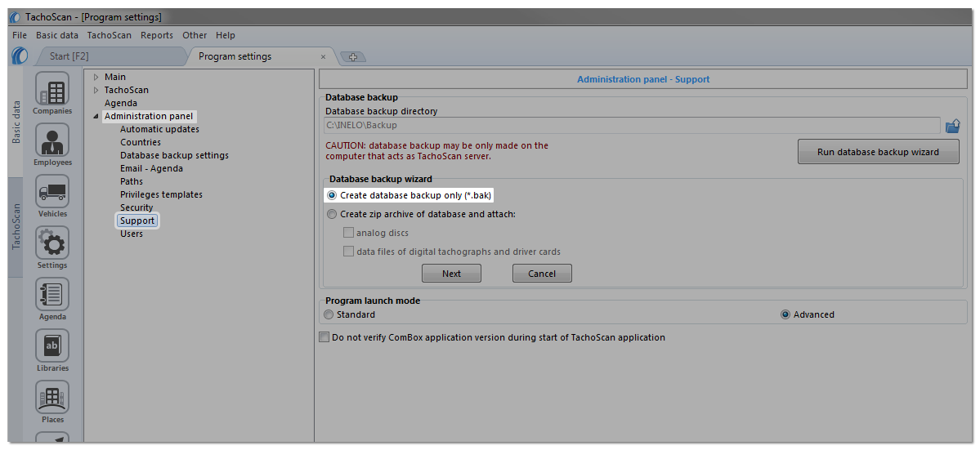Open the Other menu

[x=195, y=35]
